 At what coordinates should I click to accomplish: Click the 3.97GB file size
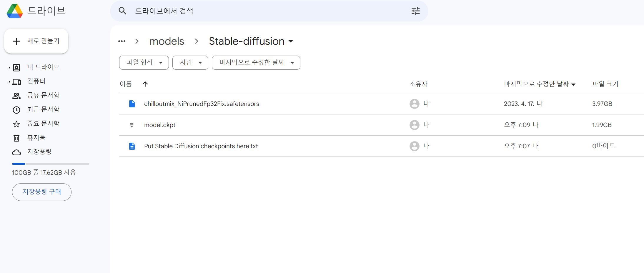click(x=602, y=104)
